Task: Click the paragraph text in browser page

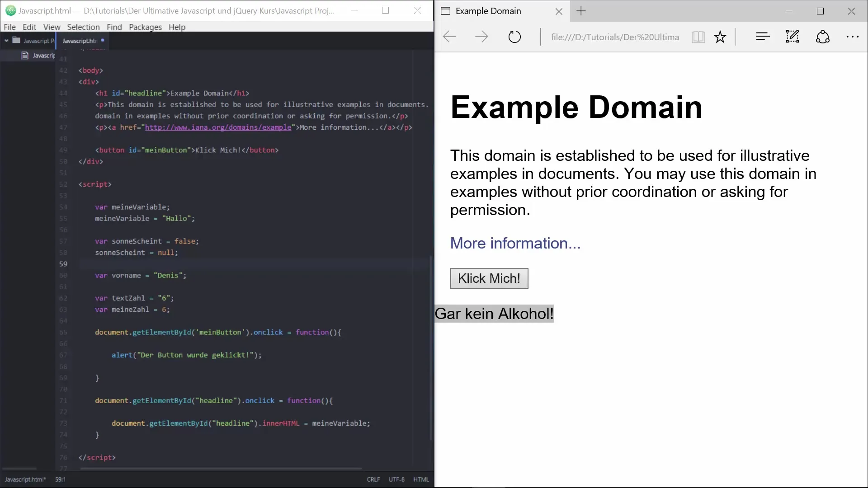Action: click(633, 183)
